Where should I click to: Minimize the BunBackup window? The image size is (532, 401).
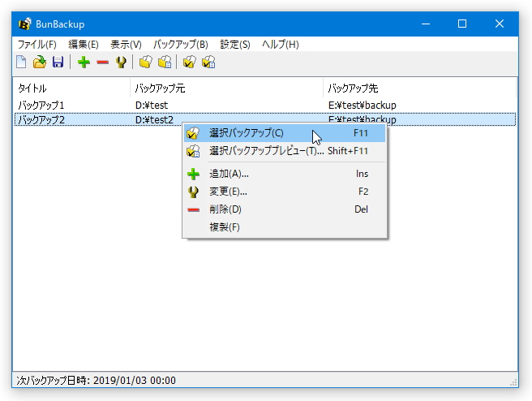pos(426,24)
